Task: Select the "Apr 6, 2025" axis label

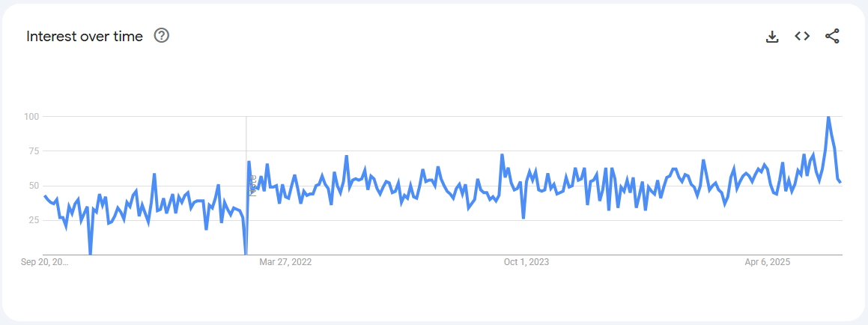Action: click(x=768, y=262)
